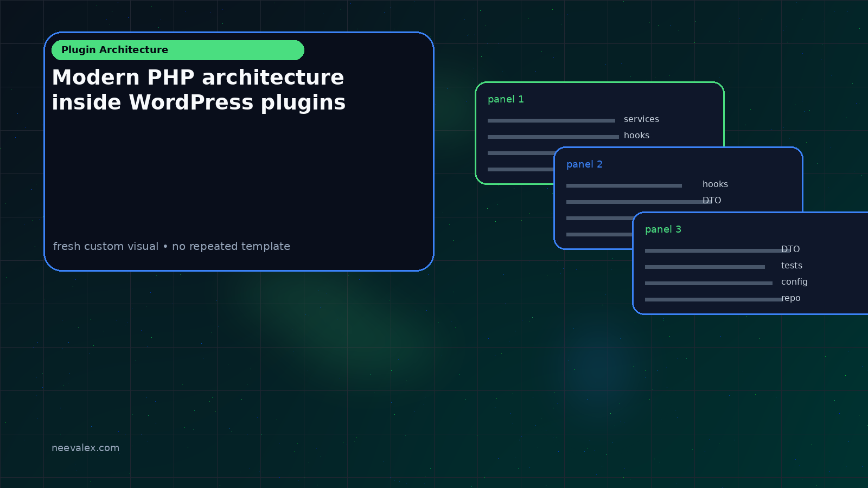Click 'DTO' label in panel 2
The width and height of the screenshot is (868, 488).
[712, 201]
